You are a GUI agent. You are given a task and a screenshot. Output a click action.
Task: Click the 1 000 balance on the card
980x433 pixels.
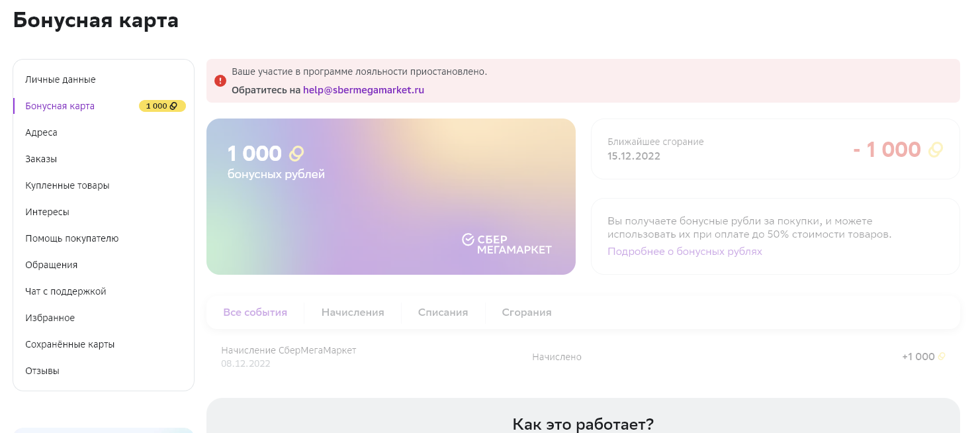click(255, 154)
